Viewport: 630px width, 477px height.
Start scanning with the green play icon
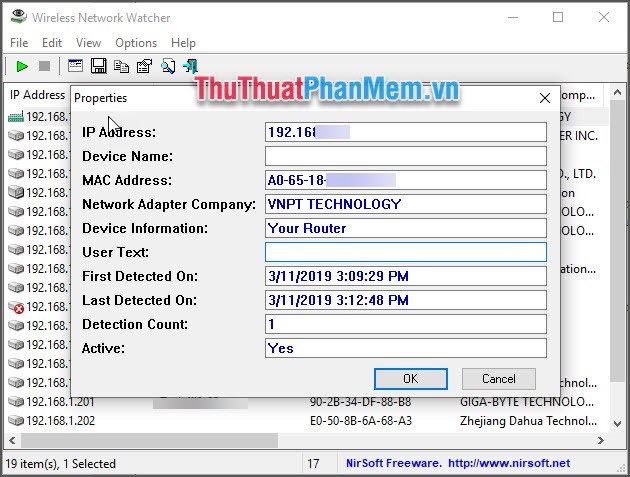[x=22, y=66]
